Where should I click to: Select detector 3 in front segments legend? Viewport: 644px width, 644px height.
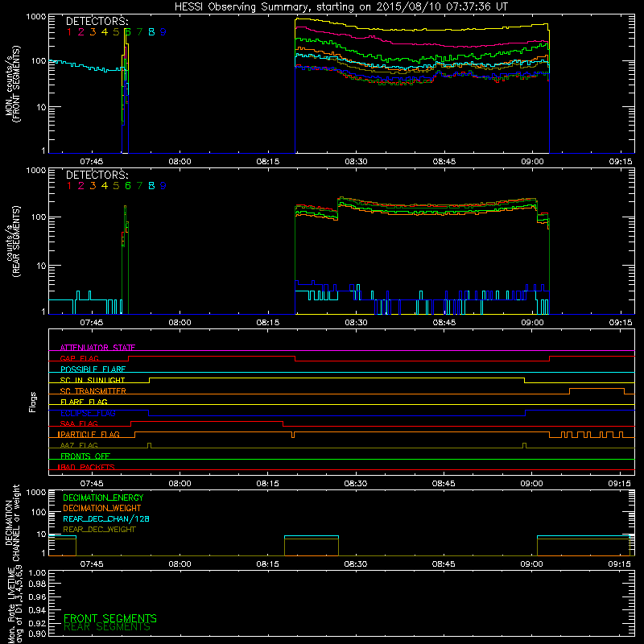coord(93,32)
